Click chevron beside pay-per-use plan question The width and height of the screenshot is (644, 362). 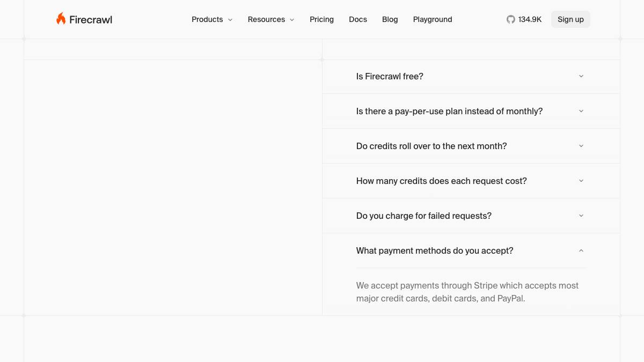(581, 111)
